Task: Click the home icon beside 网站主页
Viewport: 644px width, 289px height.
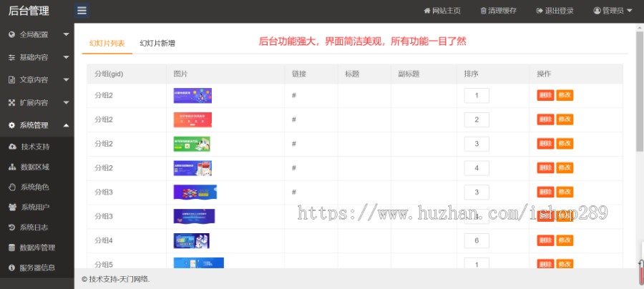Action: [427, 11]
